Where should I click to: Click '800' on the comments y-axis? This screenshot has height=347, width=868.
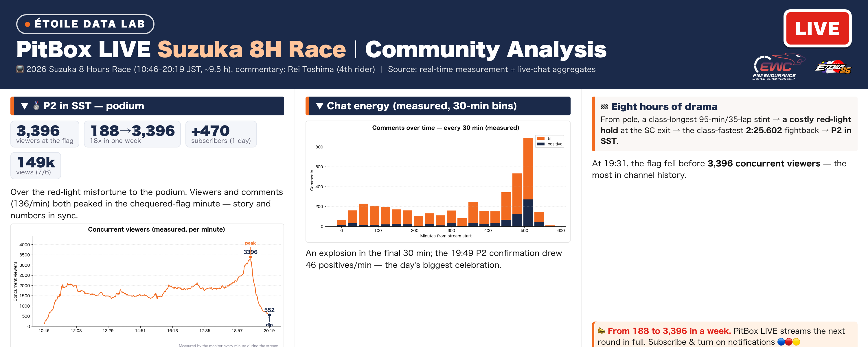point(319,147)
